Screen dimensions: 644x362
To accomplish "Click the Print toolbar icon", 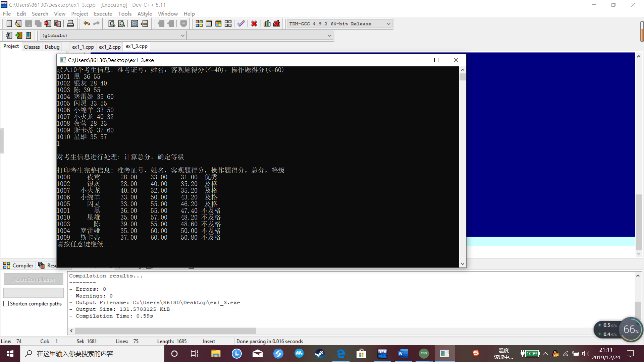I will pos(70,24).
